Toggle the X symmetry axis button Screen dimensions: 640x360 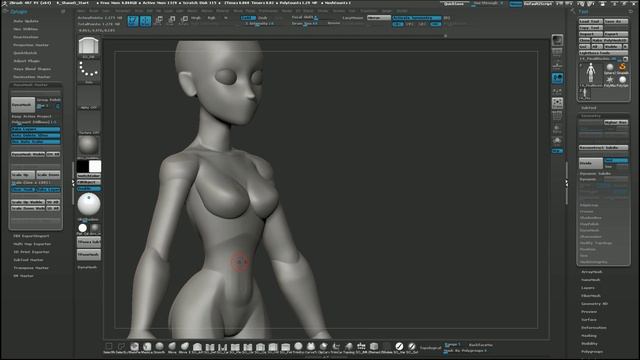click(x=398, y=24)
